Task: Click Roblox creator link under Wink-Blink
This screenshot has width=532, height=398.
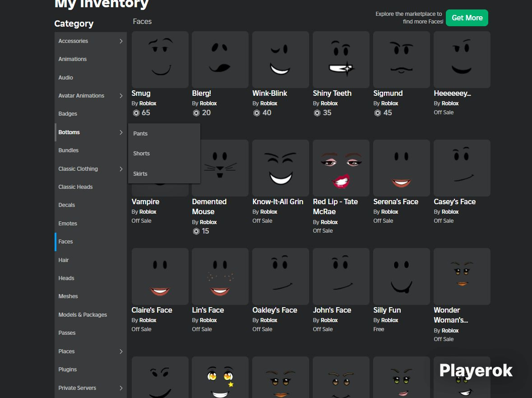Action: click(x=269, y=103)
